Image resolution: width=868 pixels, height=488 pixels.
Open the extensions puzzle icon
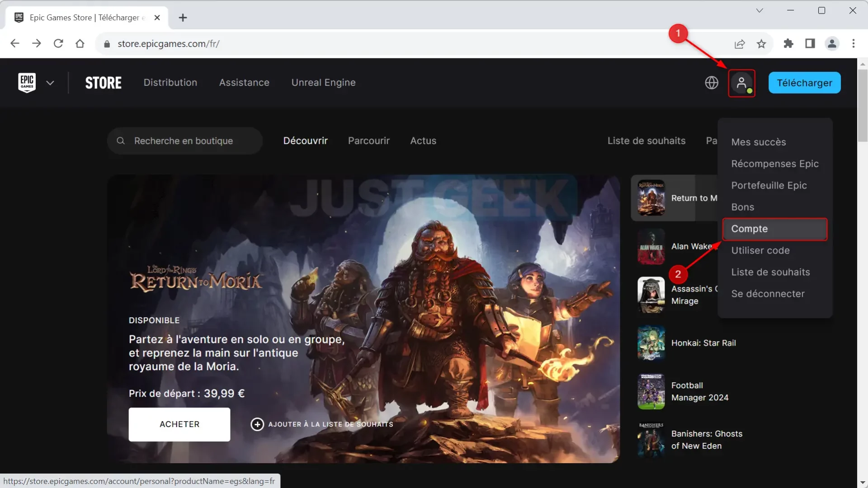point(788,43)
